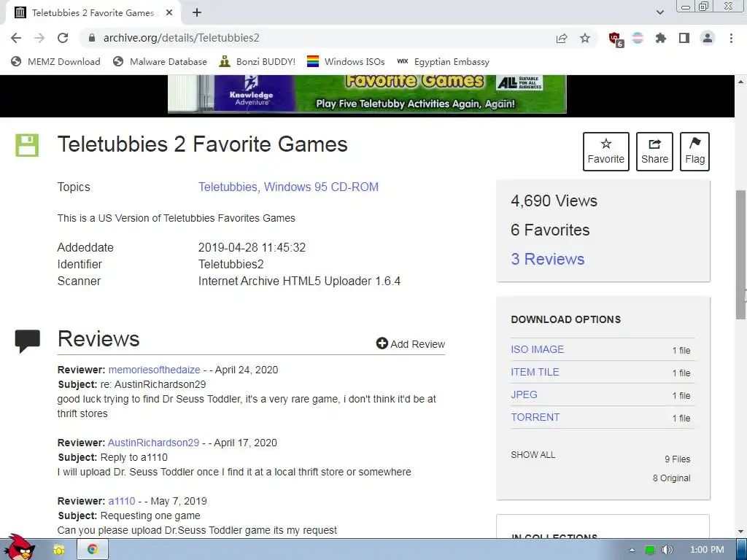Open the striped flag extension icon
The image size is (747, 560).
[x=638, y=38]
